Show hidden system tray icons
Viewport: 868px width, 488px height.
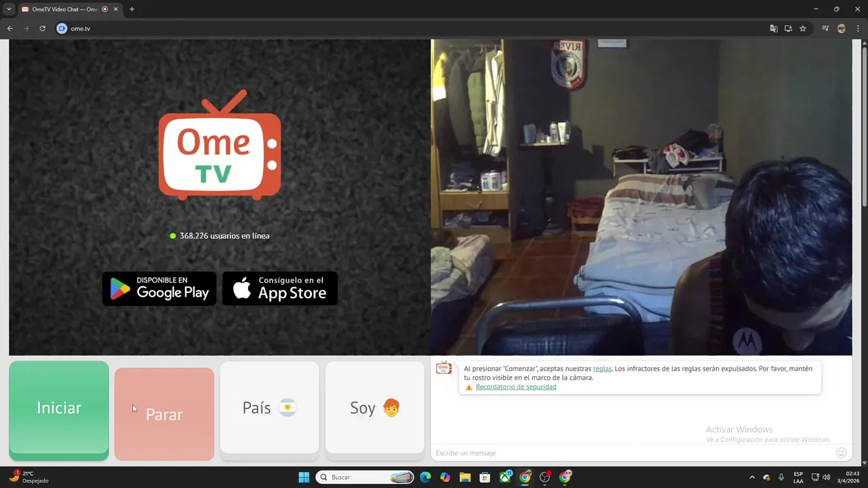751,477
